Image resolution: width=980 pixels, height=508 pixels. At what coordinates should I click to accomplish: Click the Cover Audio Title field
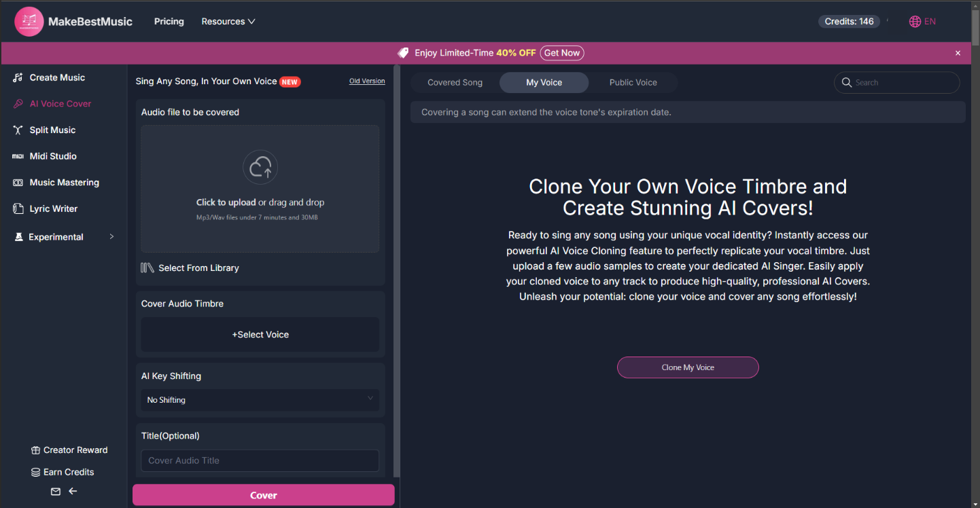tap(260, 460)
